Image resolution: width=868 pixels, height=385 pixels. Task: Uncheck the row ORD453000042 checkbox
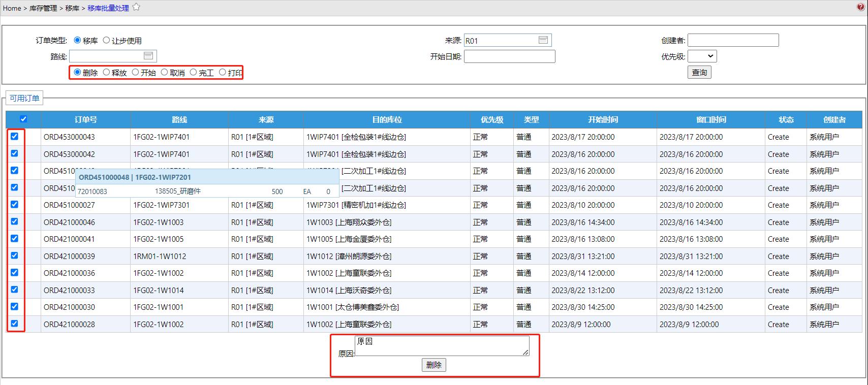tap(14, 153)
